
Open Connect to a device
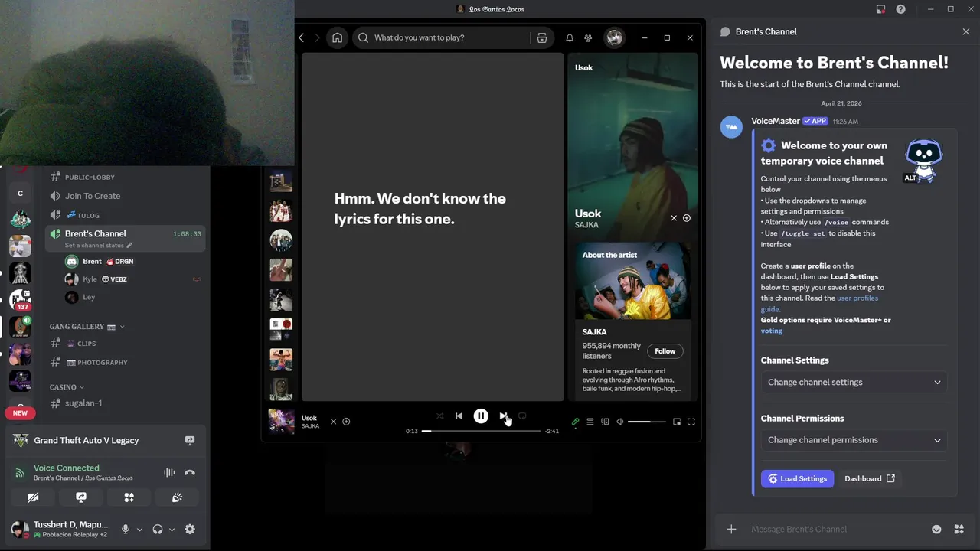pyautogui.click(x=605, y=422)
